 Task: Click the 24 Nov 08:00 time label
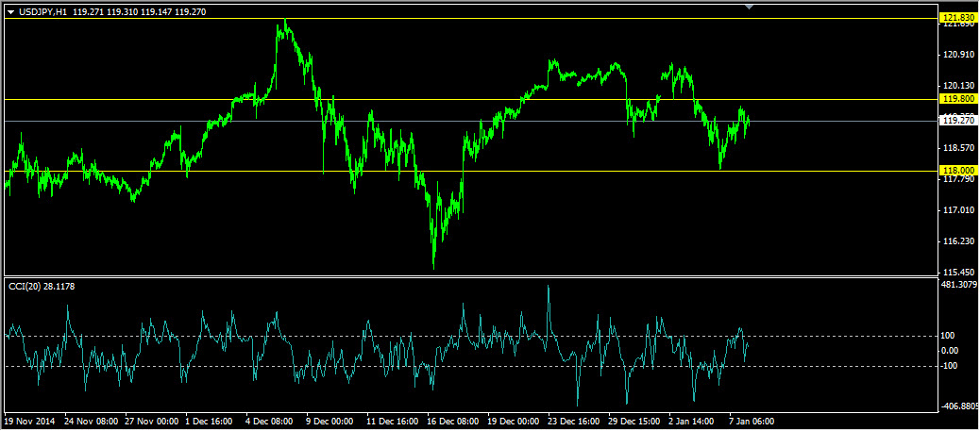pos(90,422)
